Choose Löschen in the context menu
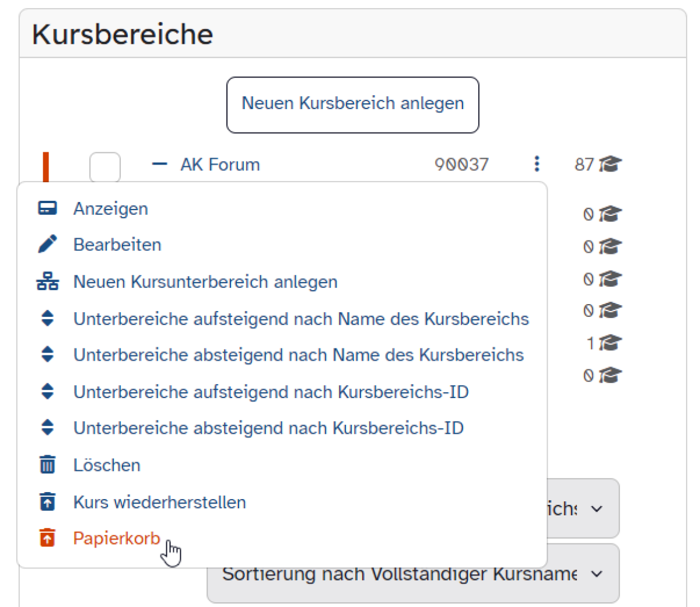The image size is (700, 607). (107, 465)
